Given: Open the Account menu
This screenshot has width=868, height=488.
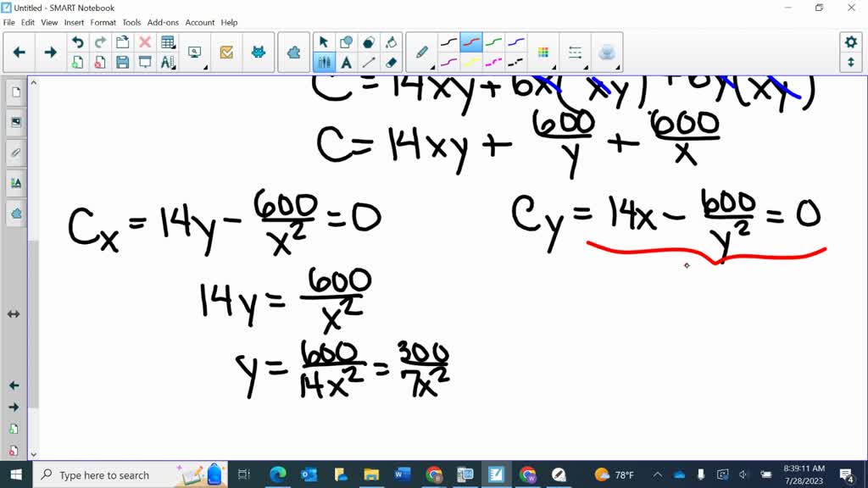Looking at the screenshot, I should tap(200, 23).
